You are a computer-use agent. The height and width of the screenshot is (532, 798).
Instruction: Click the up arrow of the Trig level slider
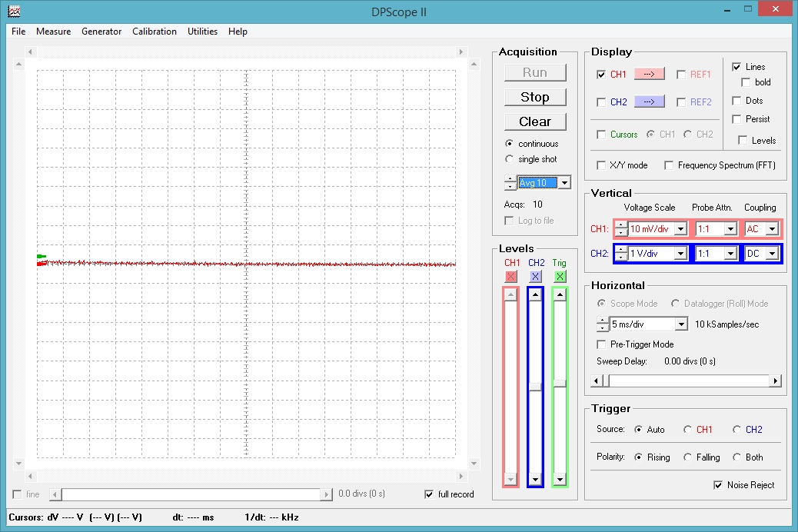[x=560, y=295]
